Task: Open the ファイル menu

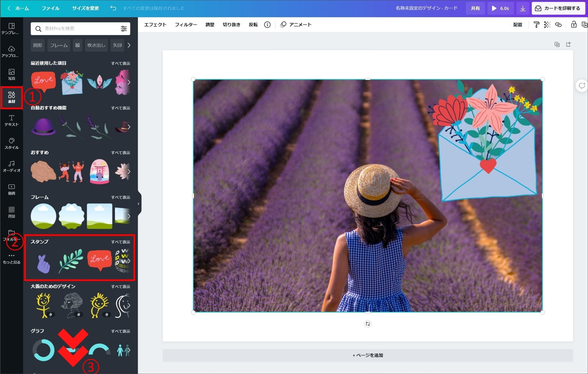Action: tap(50, 8)
